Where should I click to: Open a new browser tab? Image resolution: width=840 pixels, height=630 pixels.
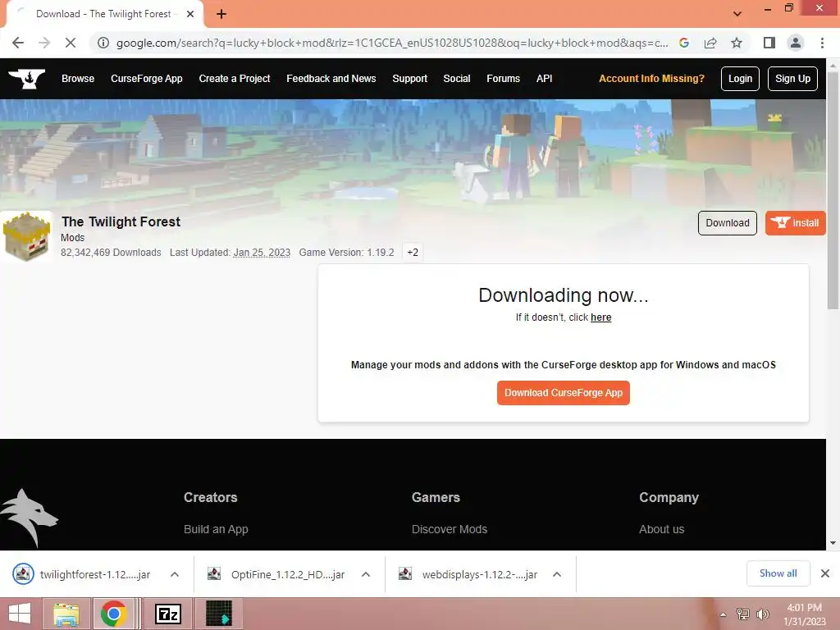221,14
